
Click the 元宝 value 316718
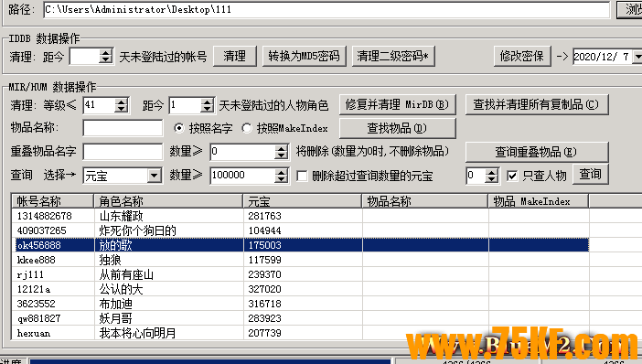pos(264,304)
